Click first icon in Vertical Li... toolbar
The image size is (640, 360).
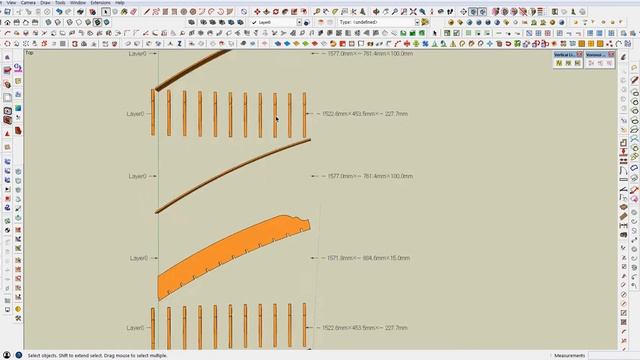coord(559,63)
